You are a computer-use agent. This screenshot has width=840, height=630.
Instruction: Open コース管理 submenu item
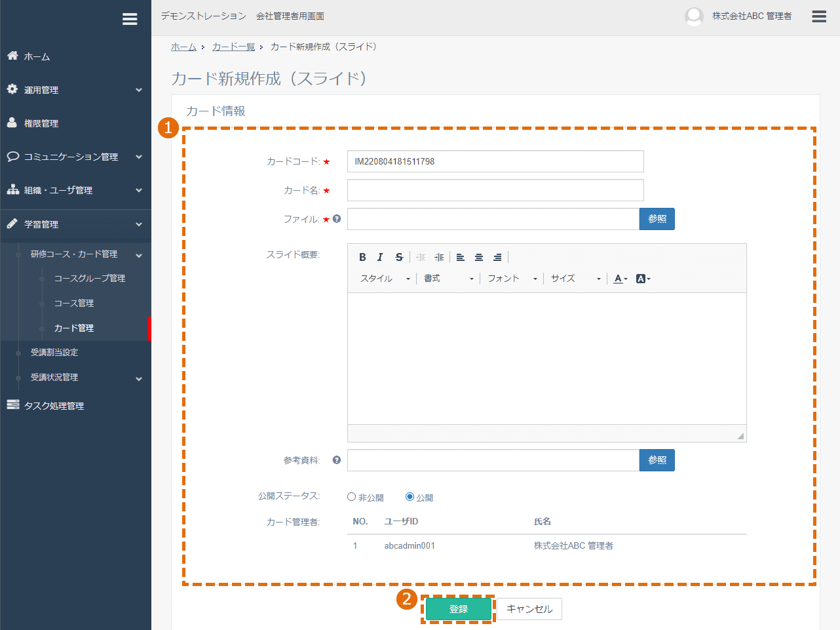74,303
